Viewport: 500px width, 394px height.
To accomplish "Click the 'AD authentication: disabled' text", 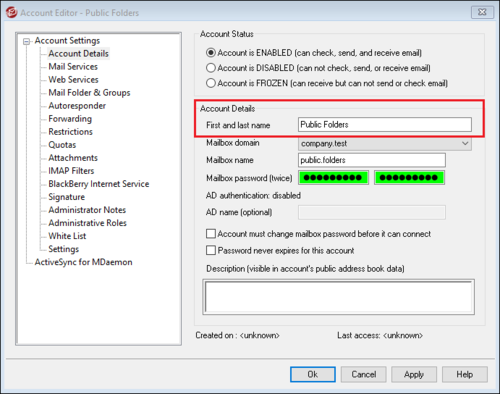I will point(253,196).
